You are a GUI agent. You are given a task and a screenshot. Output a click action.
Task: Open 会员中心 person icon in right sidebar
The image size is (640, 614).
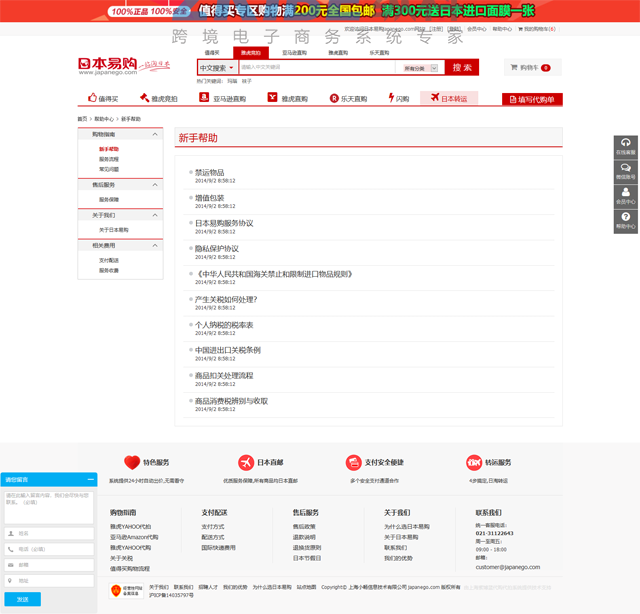[x=626, y=192]
